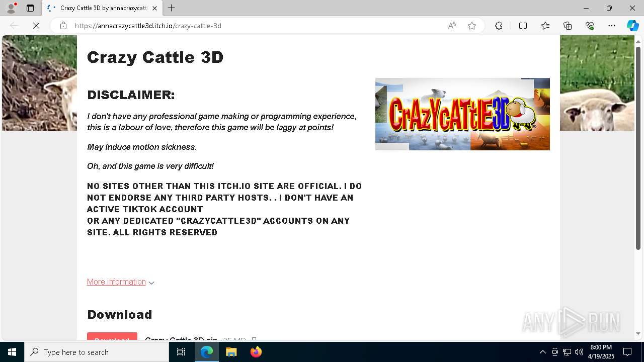644x362 pixels.
Task: Close the Crazy Cattle 3D tab
Action: pyautogui.click(x=154, y=8)
